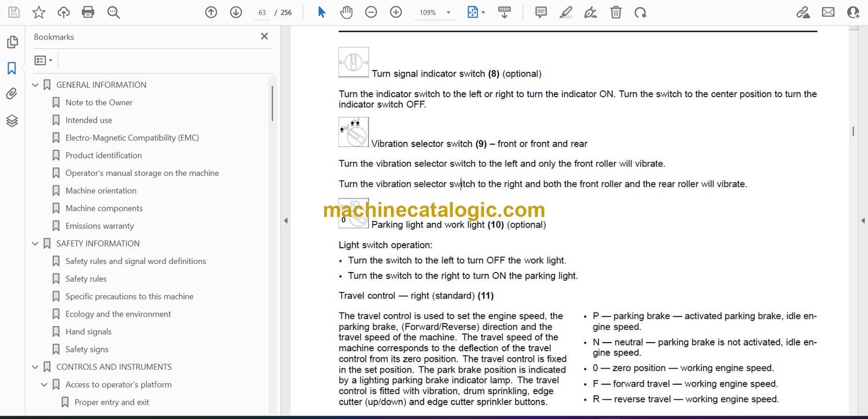Collapse the SAFETY INFORMATION bookmark group
This screenshot has width=868, height=419.
click(35, 244)
